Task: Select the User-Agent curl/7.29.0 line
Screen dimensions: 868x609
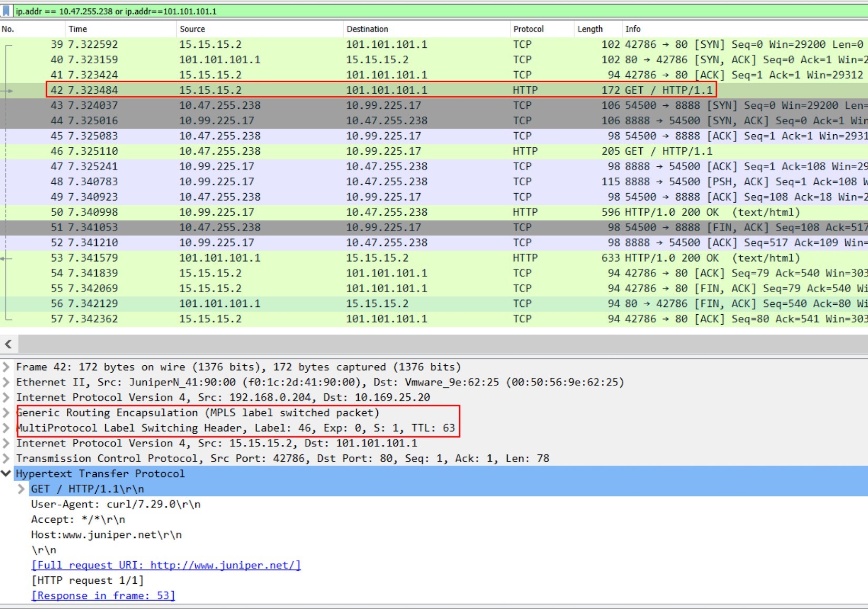Action: (116, 504)
